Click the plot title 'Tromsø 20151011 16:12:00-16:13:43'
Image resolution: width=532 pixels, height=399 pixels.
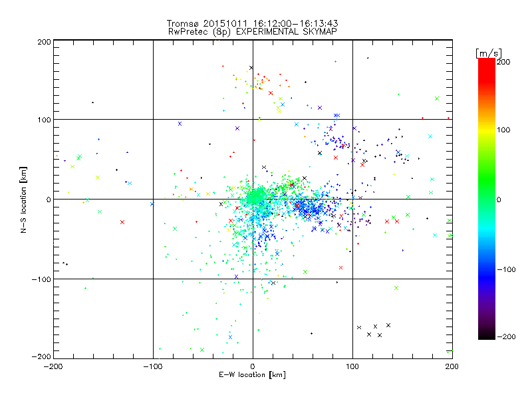pos(252,23)
